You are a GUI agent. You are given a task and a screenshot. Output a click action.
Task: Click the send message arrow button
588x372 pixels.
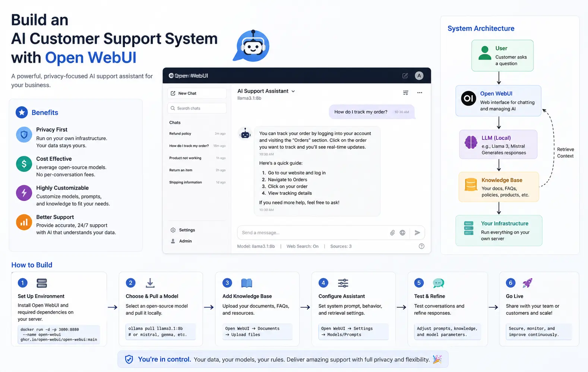(x=417, y=233)
